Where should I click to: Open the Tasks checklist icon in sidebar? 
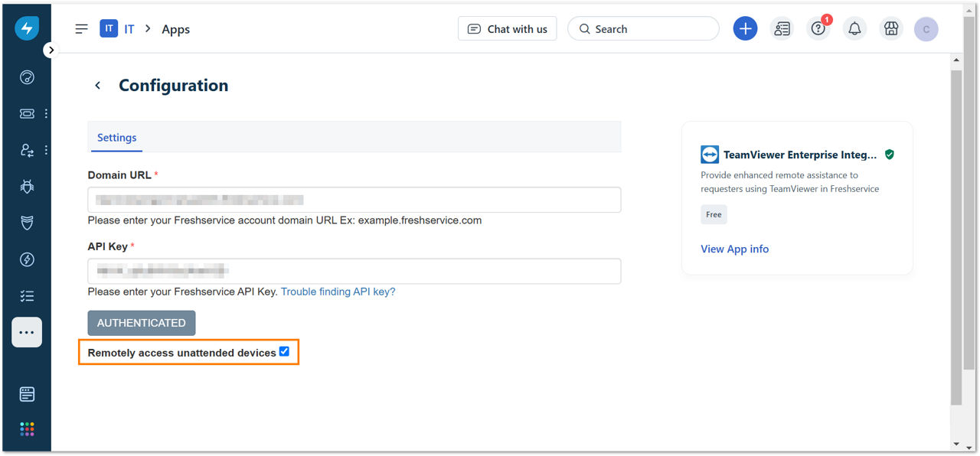(27, 296)
